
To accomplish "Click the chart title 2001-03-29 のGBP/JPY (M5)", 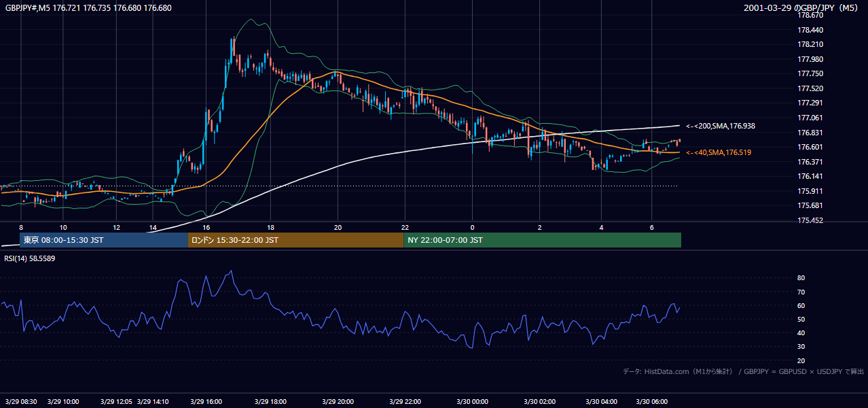I will pos(801,7).
